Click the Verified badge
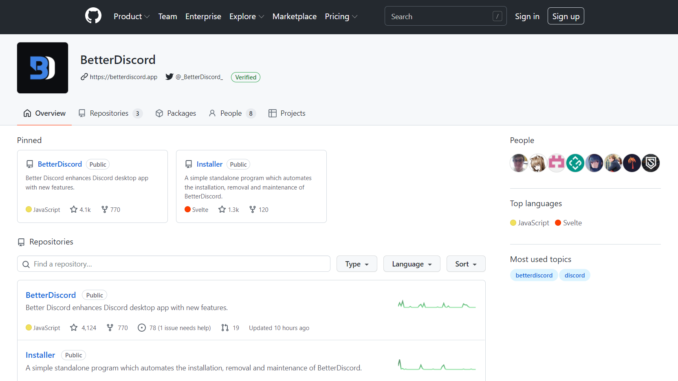The height and width of the screenshot is (381, 678). 246,77
